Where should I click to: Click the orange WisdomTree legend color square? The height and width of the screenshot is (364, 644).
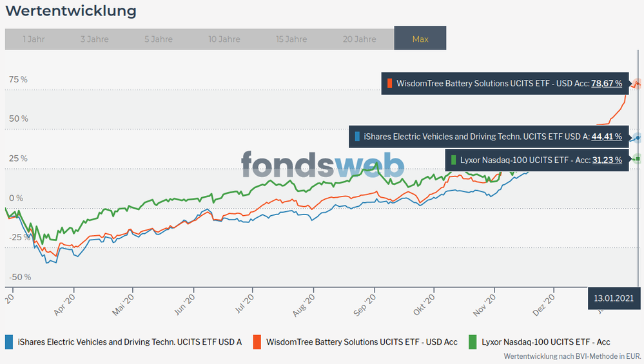(x=257, y=341)
